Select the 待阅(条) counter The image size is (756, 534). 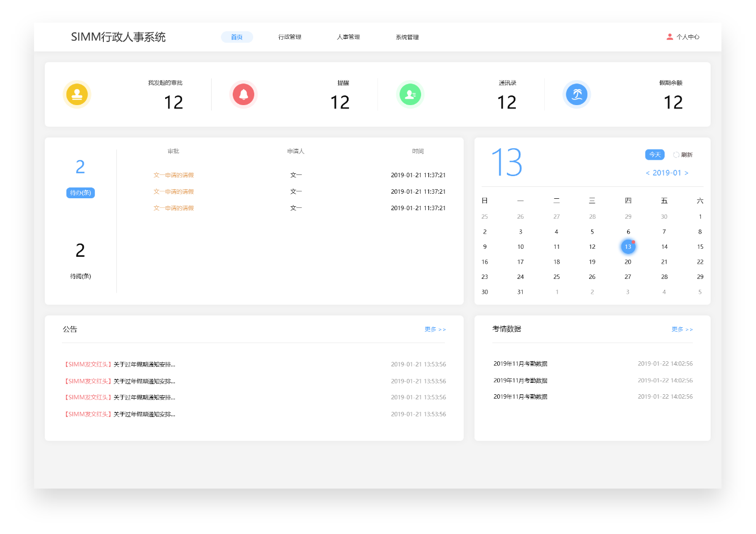pos(81,276)
